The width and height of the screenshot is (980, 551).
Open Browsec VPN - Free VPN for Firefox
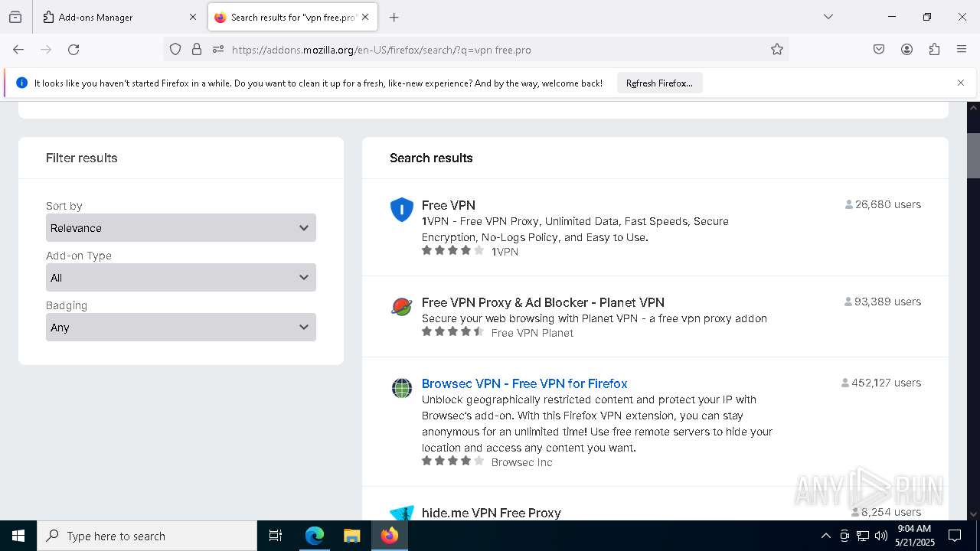point(524,383)
